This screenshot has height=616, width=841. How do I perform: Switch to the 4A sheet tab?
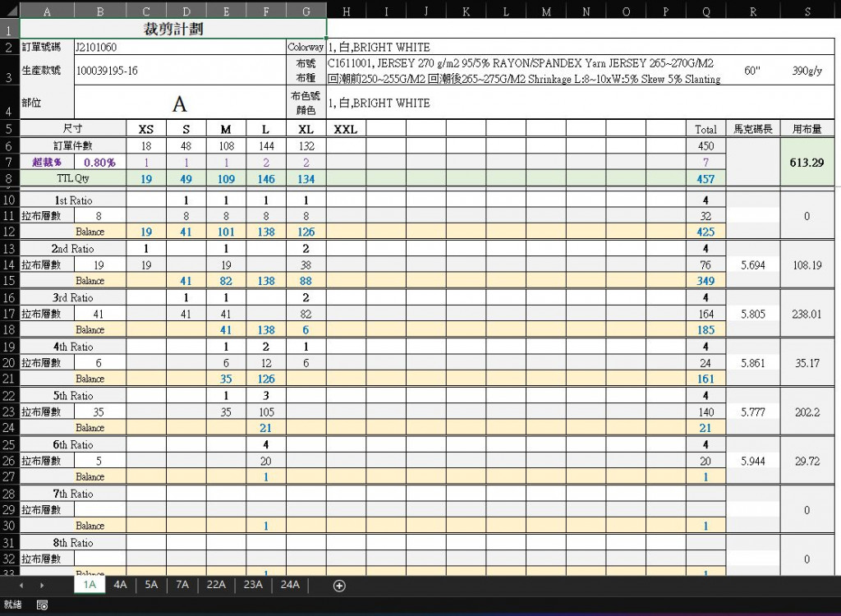coord(120,584)
